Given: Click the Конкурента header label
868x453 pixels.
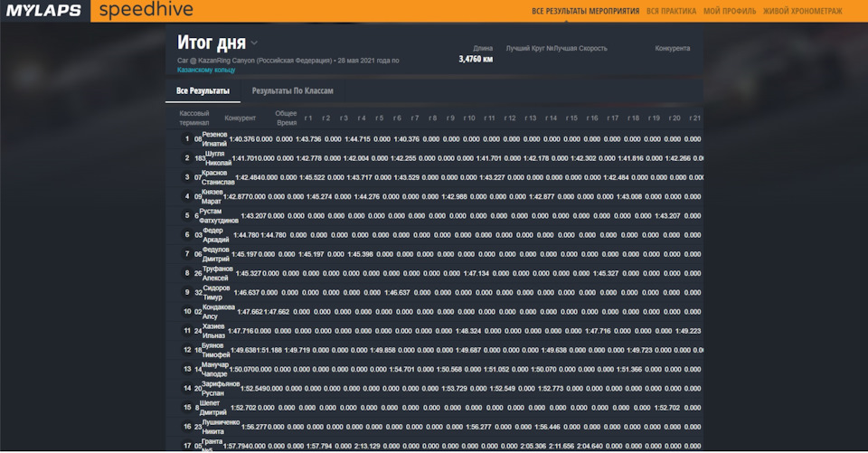Looking at the screenshot, I should [x=673, y=48].
